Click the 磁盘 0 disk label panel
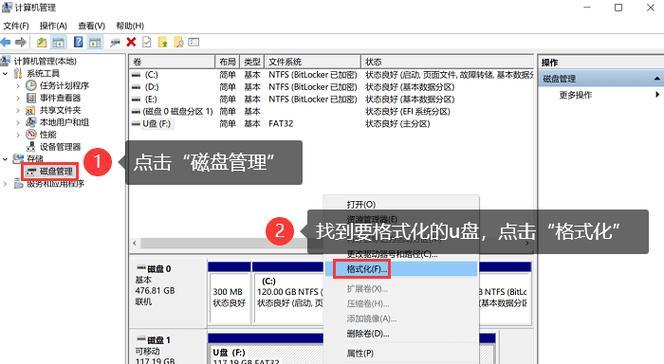This screenshot has width=664, height=364. pyautogui.click(x=168, y=292)
